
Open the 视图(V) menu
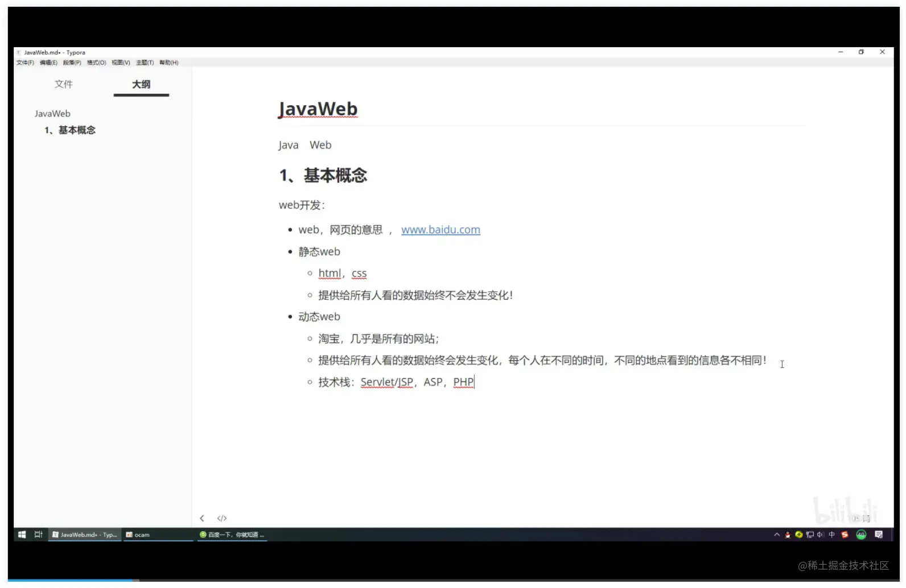[x=121, y=63]
